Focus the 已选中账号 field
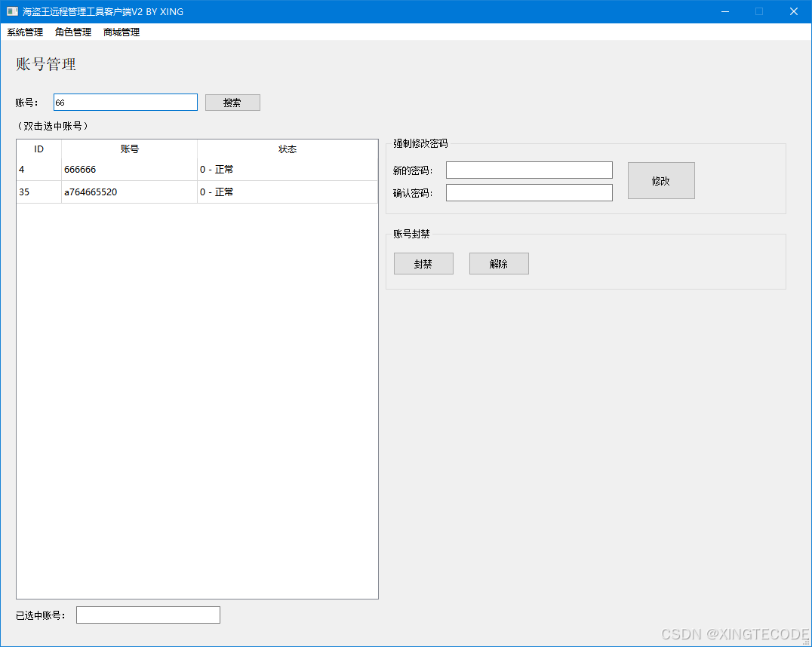 click(148, 615)
